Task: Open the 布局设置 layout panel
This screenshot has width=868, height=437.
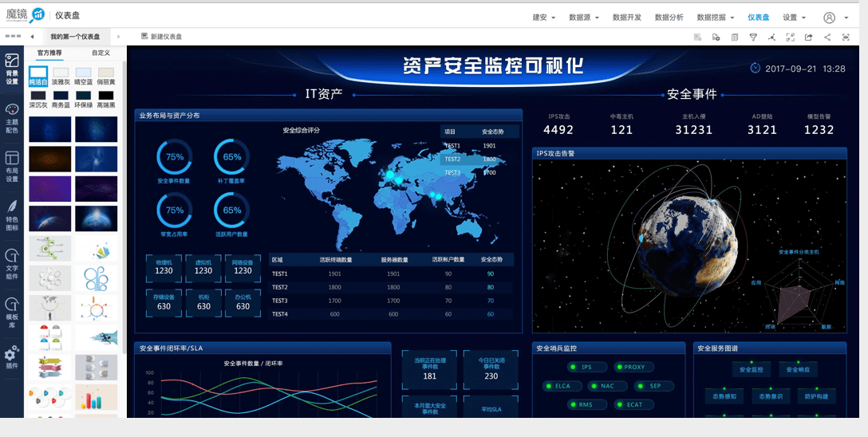Action: click(x=12, y=167)
